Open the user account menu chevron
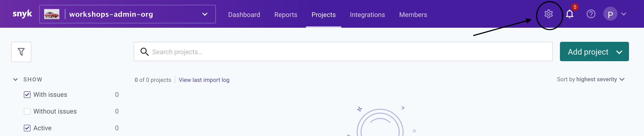 tap(624, 14)
